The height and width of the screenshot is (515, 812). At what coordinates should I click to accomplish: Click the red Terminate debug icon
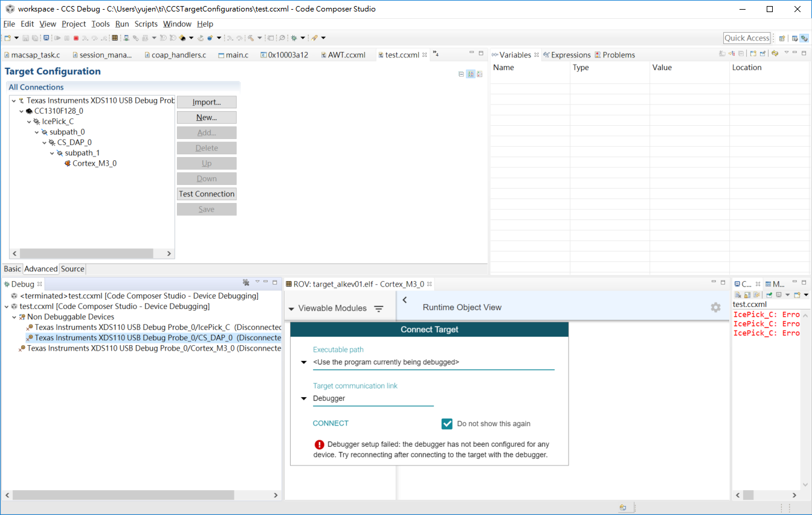[x=76, y=38]
